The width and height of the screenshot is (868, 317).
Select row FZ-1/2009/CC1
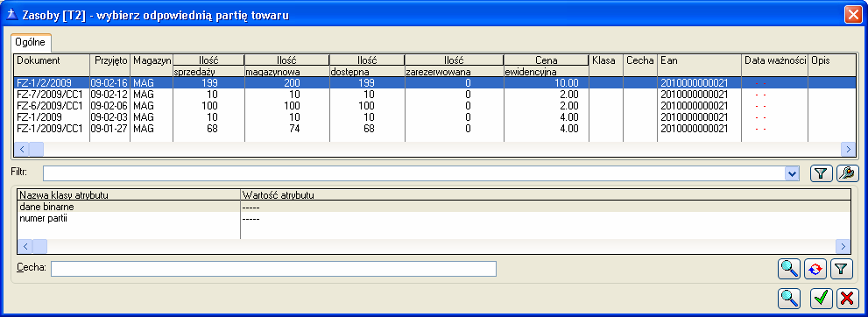(x=434, y=129)
